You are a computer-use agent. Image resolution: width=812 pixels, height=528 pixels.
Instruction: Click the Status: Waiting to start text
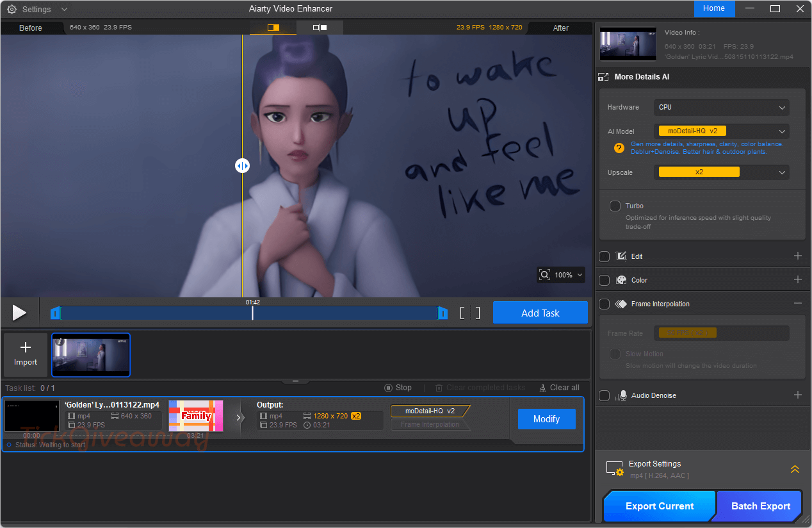[x=50, y=445]
